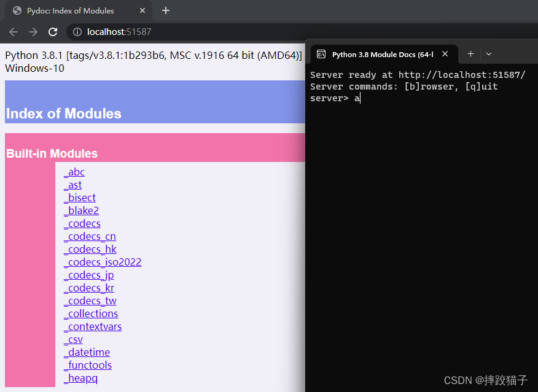The image size is (538, 392).
Task: Click the Windows-10 platform text
Action: pyautogui.click(x=34, y=68)
